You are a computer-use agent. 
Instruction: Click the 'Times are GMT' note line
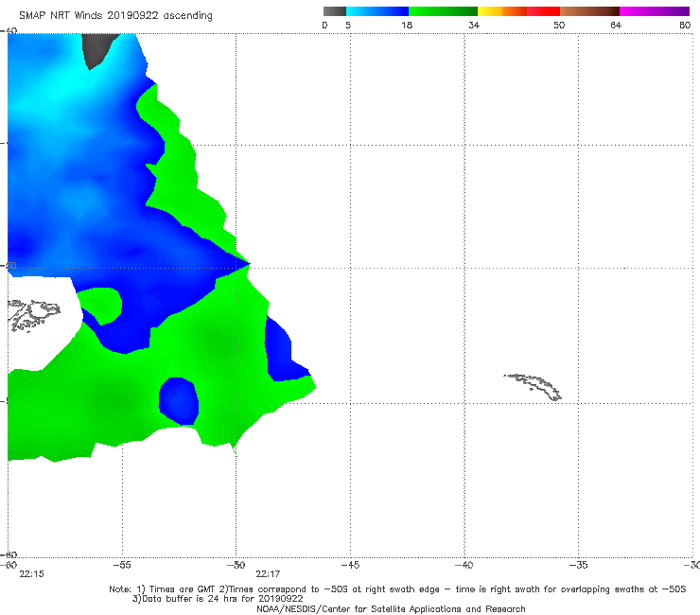click(x=397, y=589)
